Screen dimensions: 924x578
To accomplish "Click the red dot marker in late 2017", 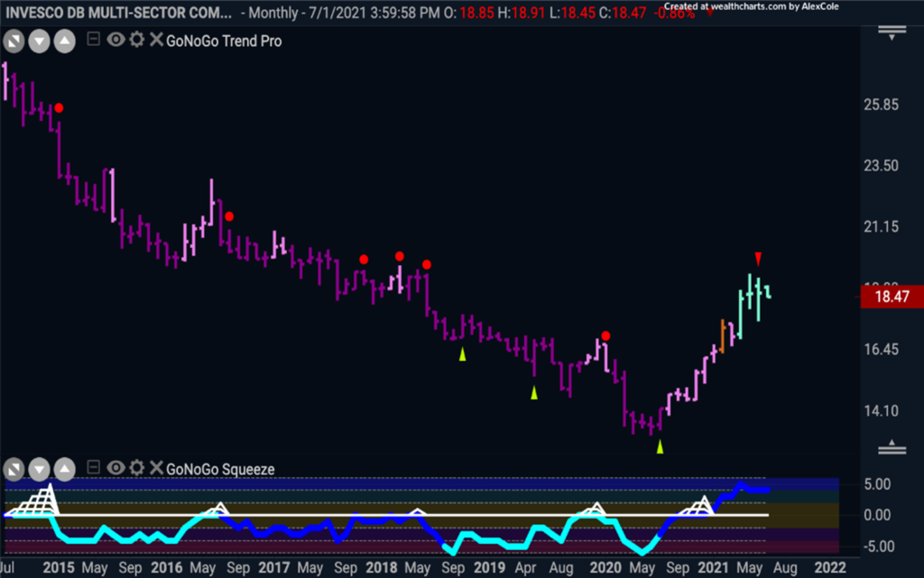I will point(364,260).
